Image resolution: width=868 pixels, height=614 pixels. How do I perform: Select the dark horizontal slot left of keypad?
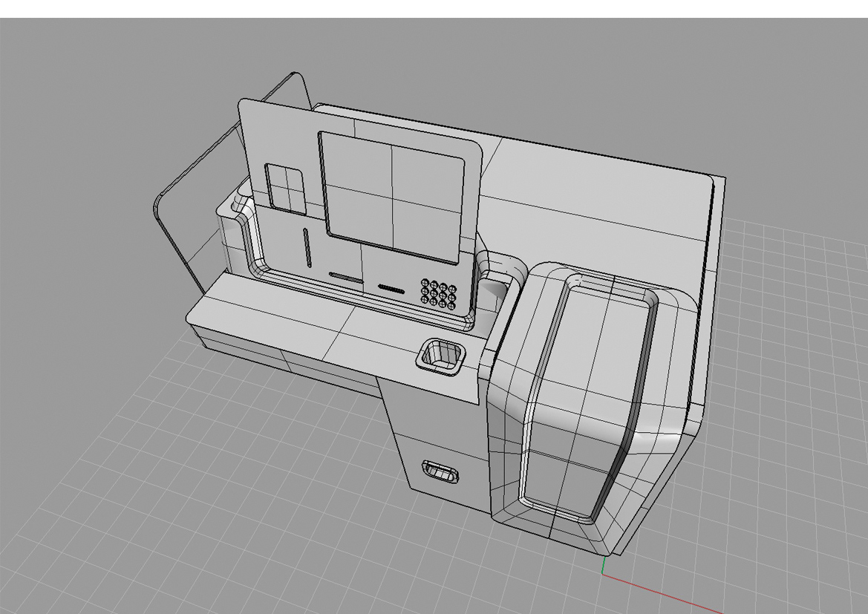pyautogui.click(x=393, y=289)
